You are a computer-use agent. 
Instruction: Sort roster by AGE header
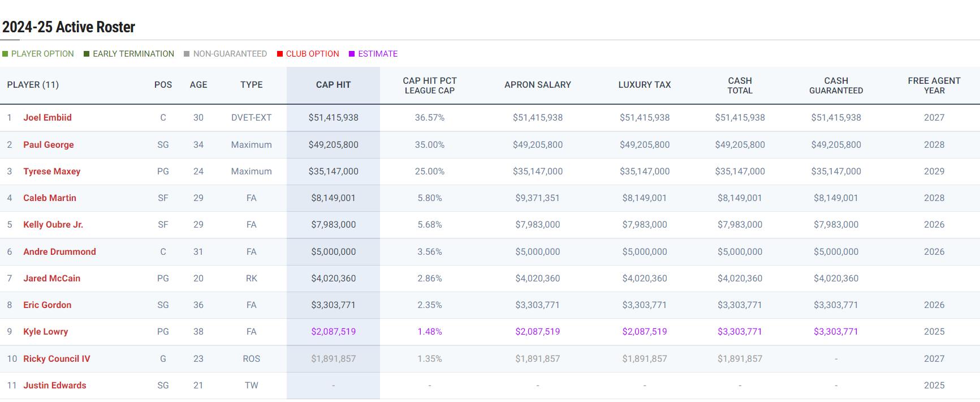coord(198,85)
